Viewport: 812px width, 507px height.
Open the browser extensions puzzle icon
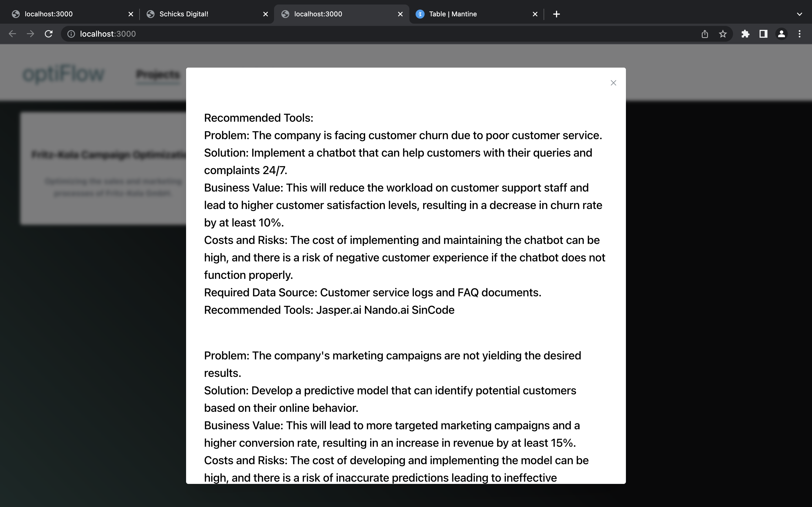(x=745, y=34)
